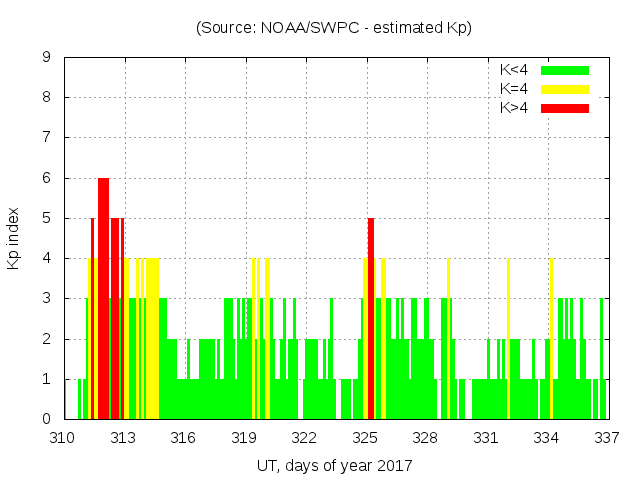The height and width of the screenshot is (480, 640).
Task: Click the 322 tick label on x-axis
Action: coord(304,437)
